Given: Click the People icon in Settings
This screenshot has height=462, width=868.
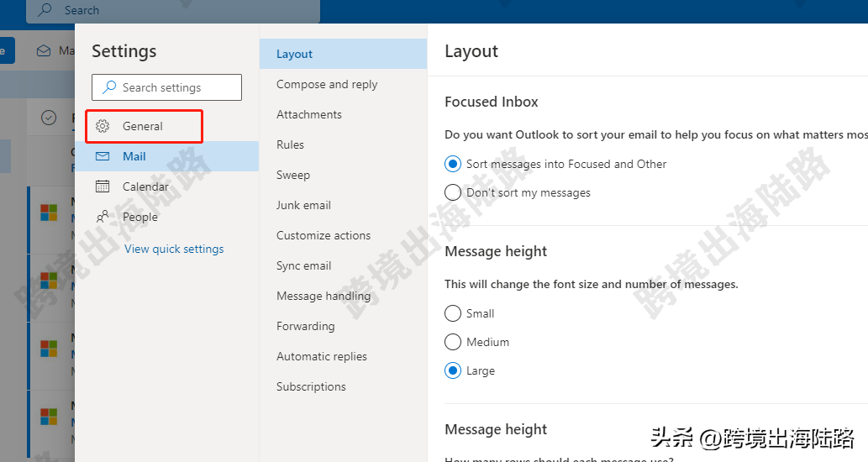Looking at the screenshot, I should 103,217.
